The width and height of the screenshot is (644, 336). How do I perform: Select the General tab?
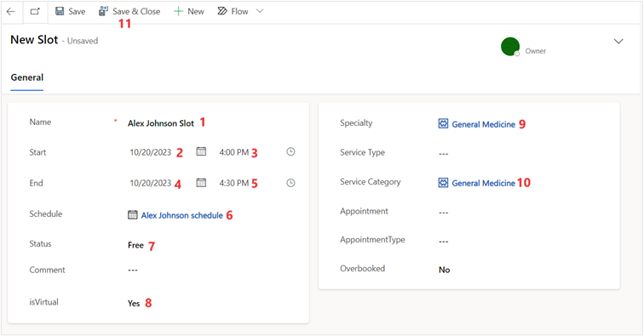point(27,77)
